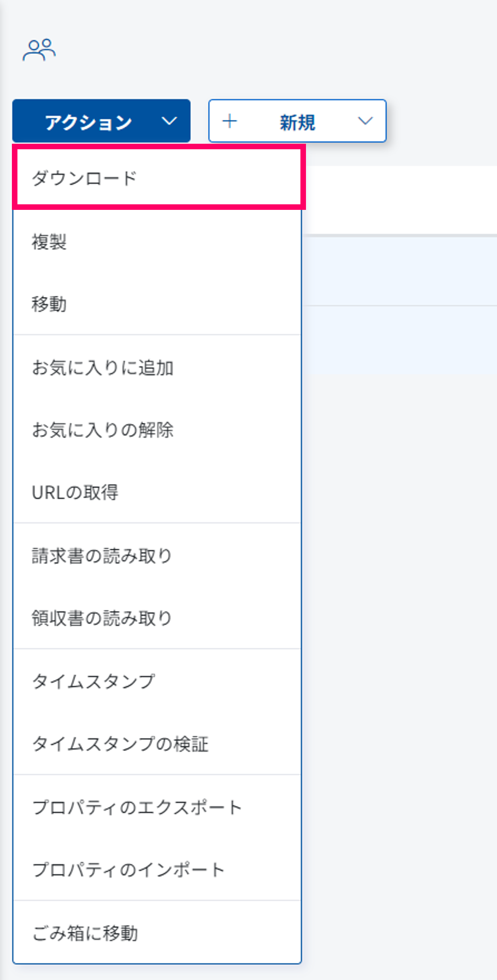This screenshot has height=980, width=497.
Task: Click タイムスタンプの検証 menu item
Action: (120, 744)
